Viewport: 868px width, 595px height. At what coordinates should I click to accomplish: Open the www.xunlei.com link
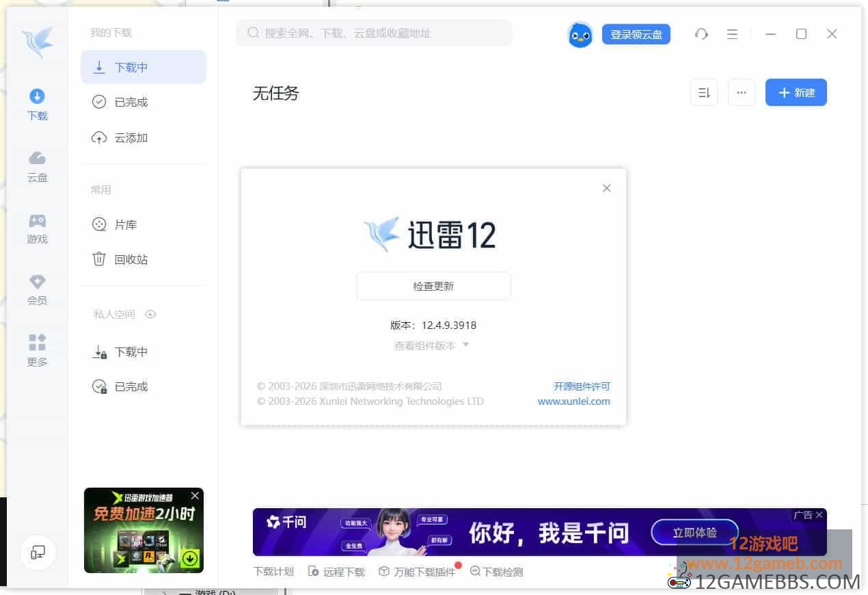pos(574,401)
